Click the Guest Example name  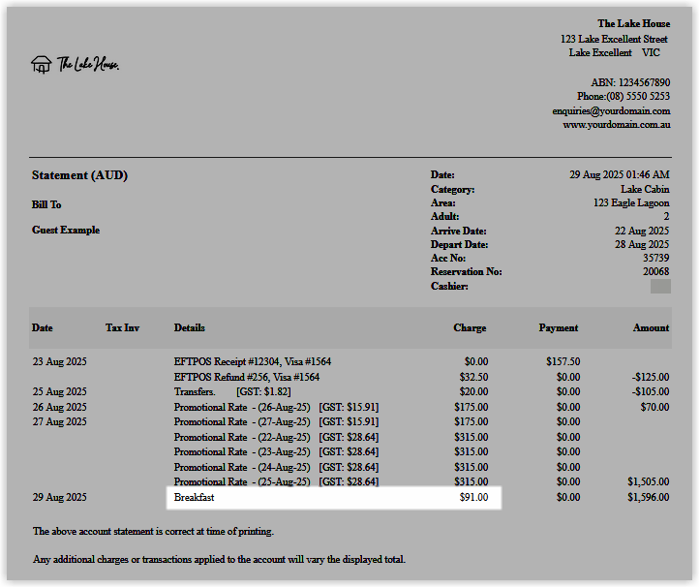(66, 231)
